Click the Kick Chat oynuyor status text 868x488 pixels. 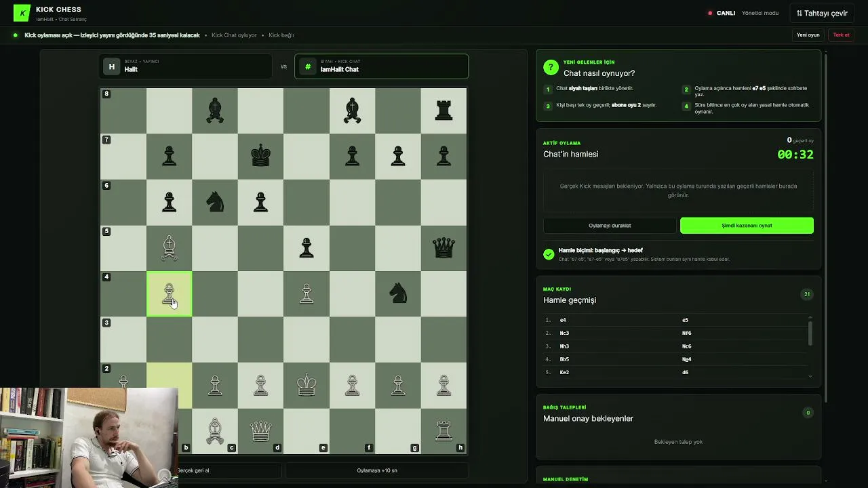[x=234, y=35]
